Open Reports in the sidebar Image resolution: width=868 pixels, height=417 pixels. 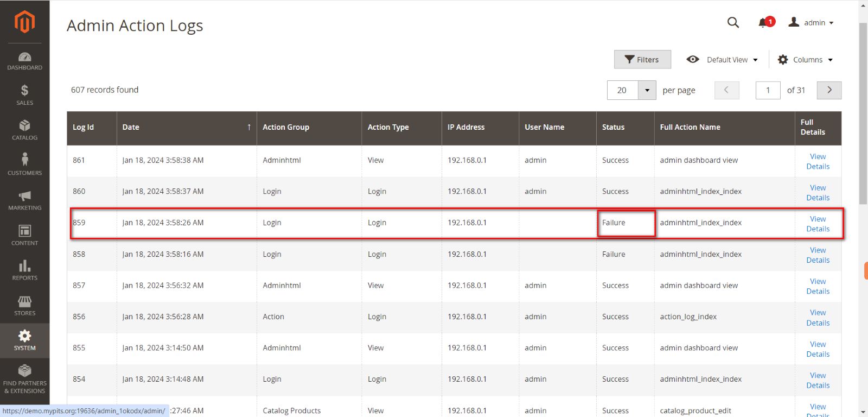pos(24,270)
